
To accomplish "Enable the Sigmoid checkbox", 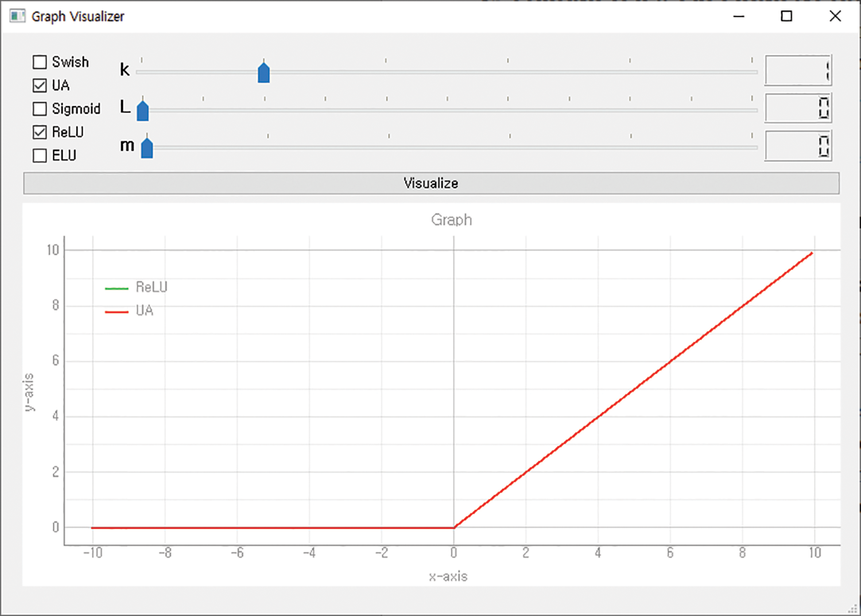I will pyautogui.click(x=40, y=109).
